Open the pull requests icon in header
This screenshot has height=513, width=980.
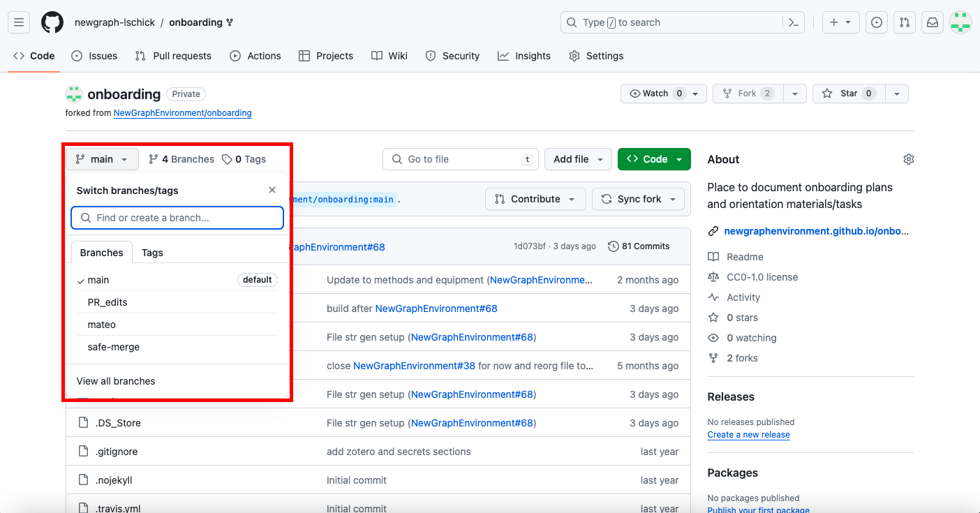[905, 22]
